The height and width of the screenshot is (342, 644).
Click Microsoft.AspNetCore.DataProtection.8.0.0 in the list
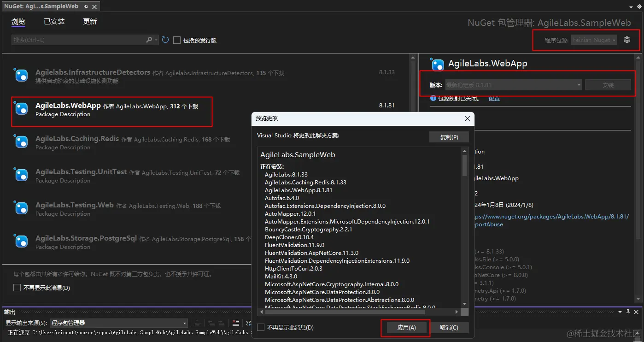coord(322,292)
